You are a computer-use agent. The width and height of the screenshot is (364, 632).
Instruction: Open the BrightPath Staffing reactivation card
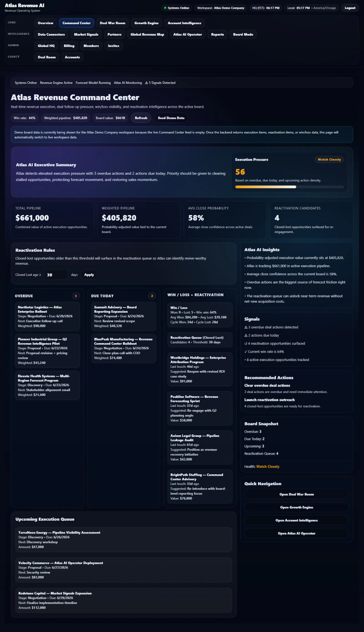[200, 486]
